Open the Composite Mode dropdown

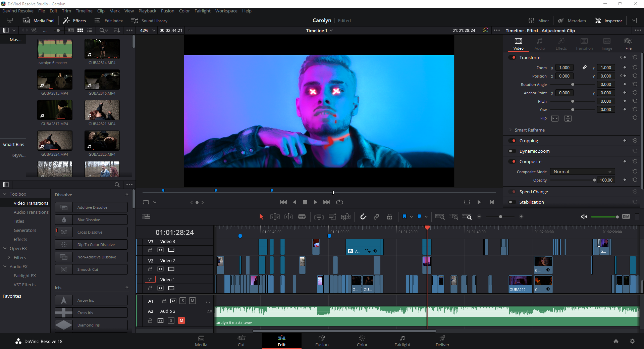[582, 171]
